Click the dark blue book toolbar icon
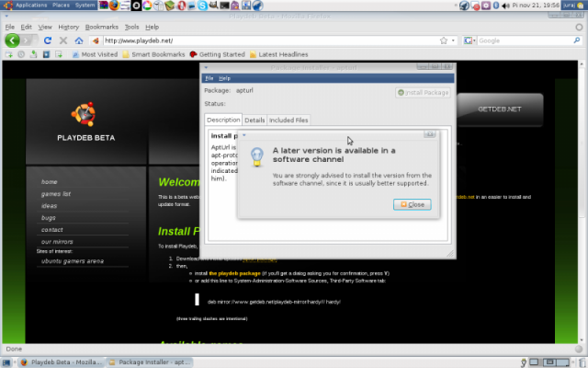Screen dimensions: 588x368 46,54
